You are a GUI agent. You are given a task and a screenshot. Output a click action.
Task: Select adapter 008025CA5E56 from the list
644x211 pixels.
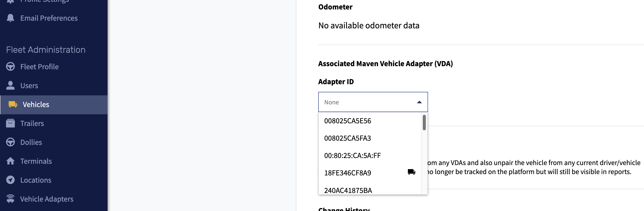pyautogui.click(x=347, y=121)
